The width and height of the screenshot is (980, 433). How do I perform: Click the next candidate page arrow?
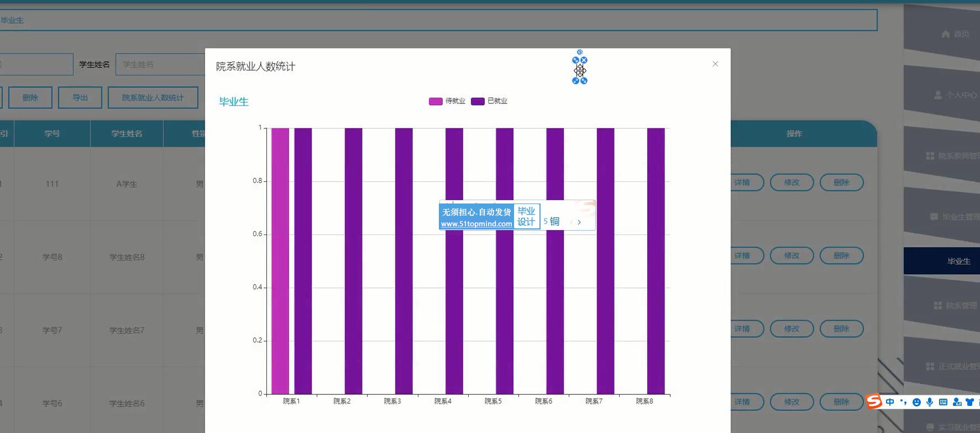coord(579,222)
